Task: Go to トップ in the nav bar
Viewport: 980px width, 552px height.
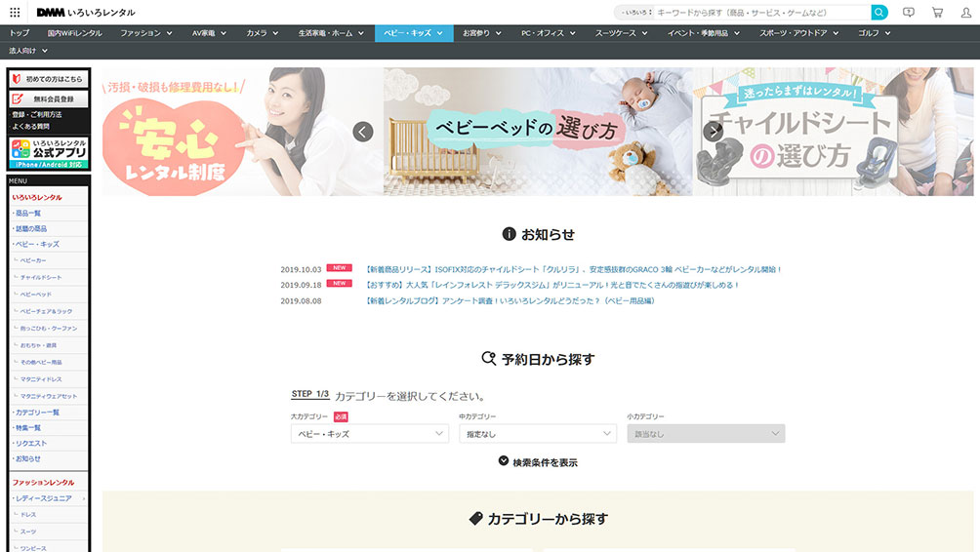Action: pyautogui.click(x=20, y=33)
